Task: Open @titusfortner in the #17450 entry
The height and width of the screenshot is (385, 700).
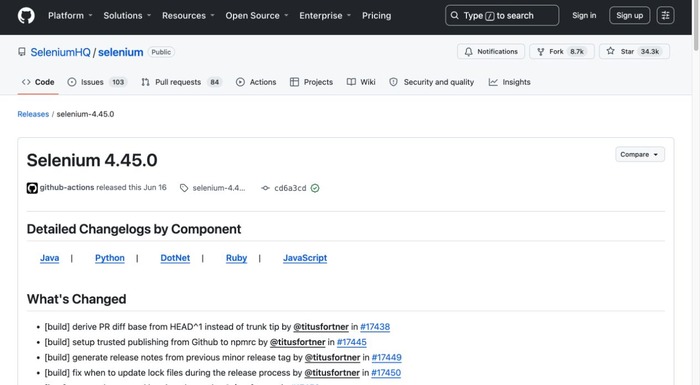Action: point(332,372)
